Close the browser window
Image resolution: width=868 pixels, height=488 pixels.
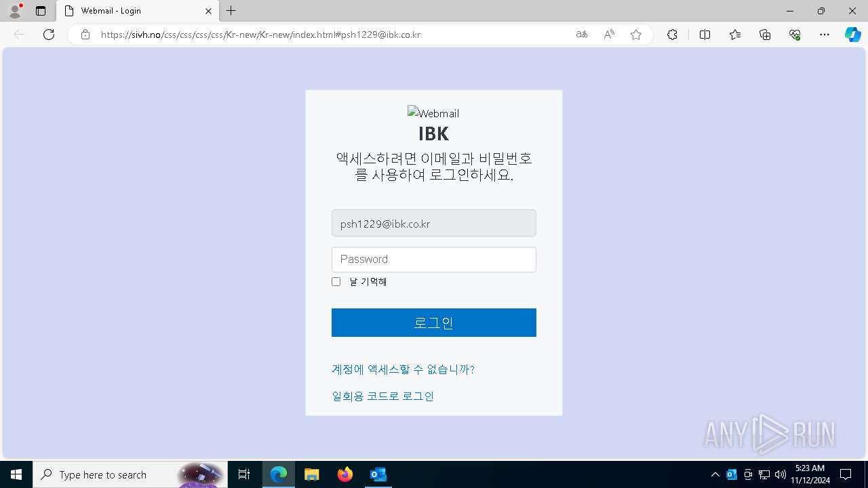tap(852, 11)
